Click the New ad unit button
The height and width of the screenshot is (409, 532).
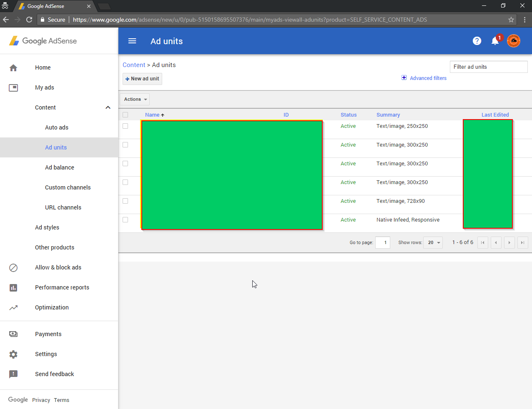tap(142, 79)
